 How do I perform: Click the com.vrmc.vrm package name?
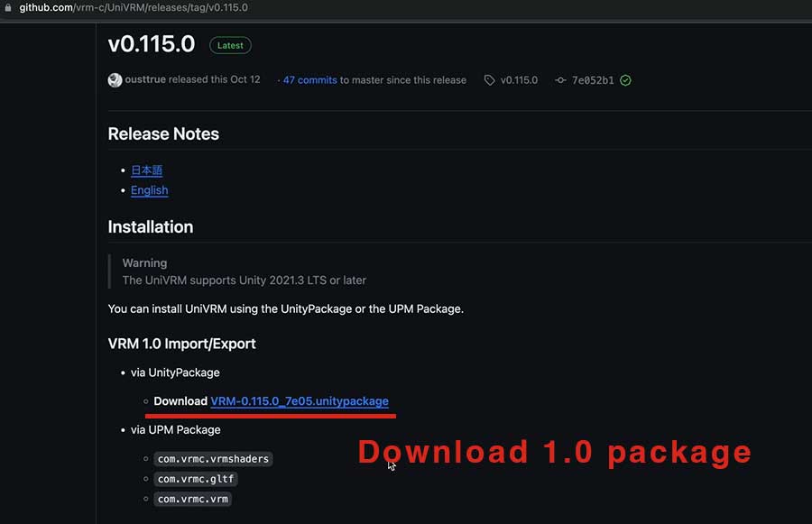click(x=193, y=499)
